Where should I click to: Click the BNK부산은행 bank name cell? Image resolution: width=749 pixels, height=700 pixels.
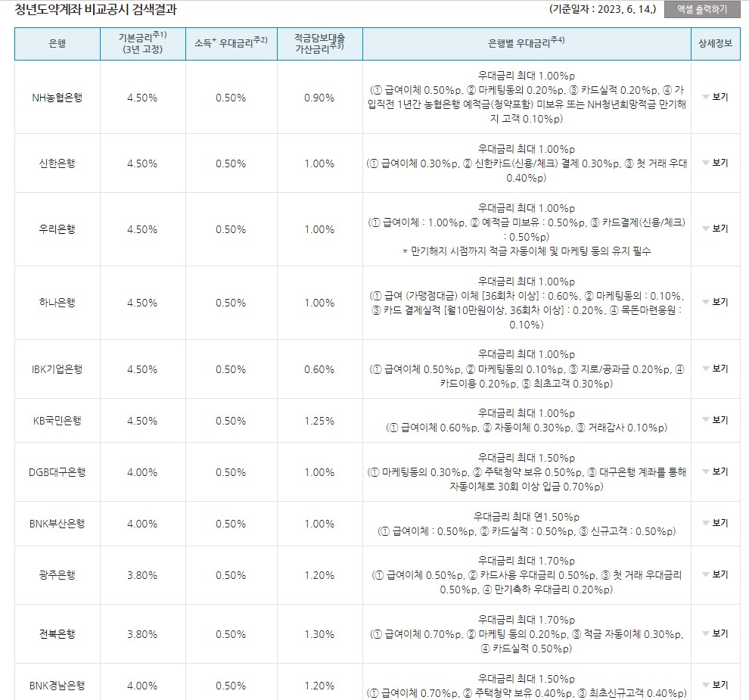coord(57,524)
